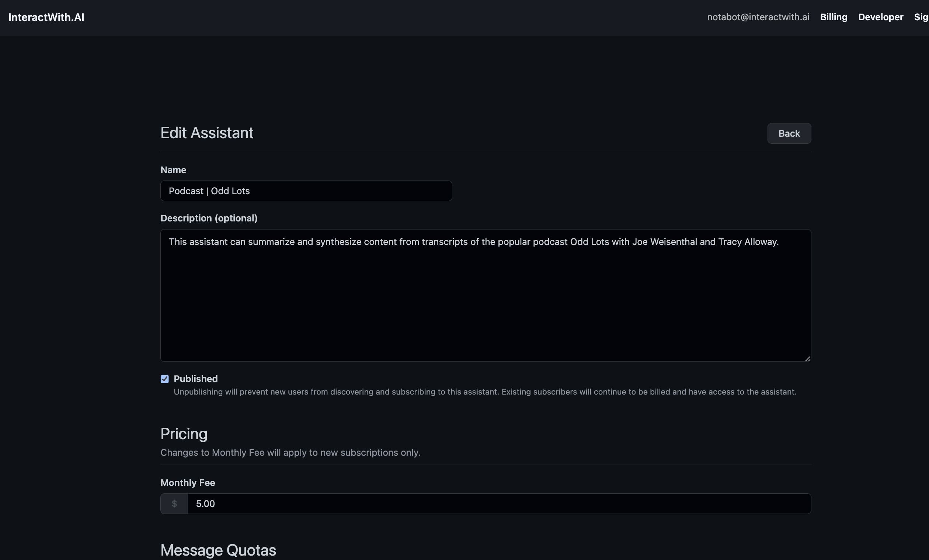
Task: Click the Name field label
Action: pos(173,170)
